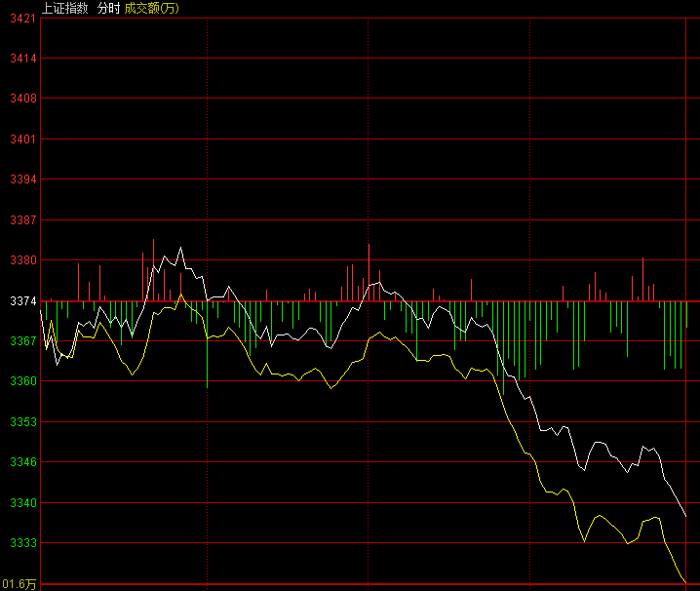Click the yellow 01.6万 volume label
Viewport: 700px width, 591px height.
[x=19, y=584]
